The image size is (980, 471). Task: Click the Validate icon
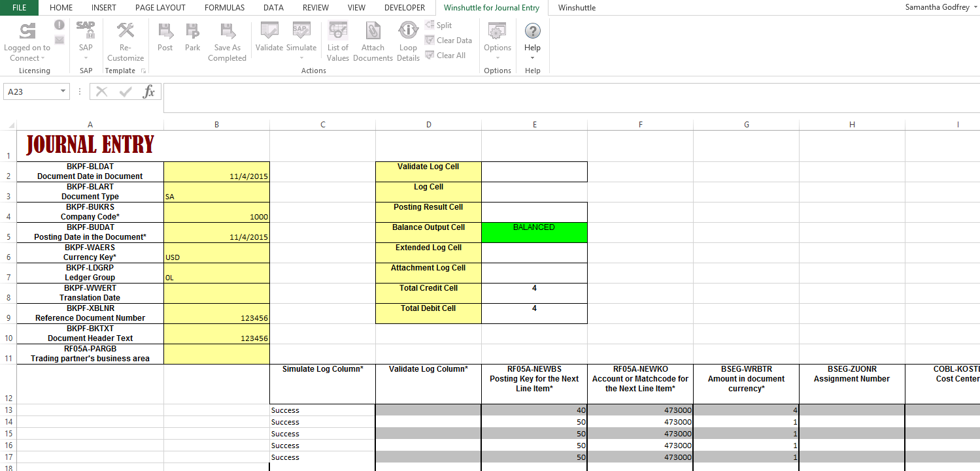tap(269, 30)
